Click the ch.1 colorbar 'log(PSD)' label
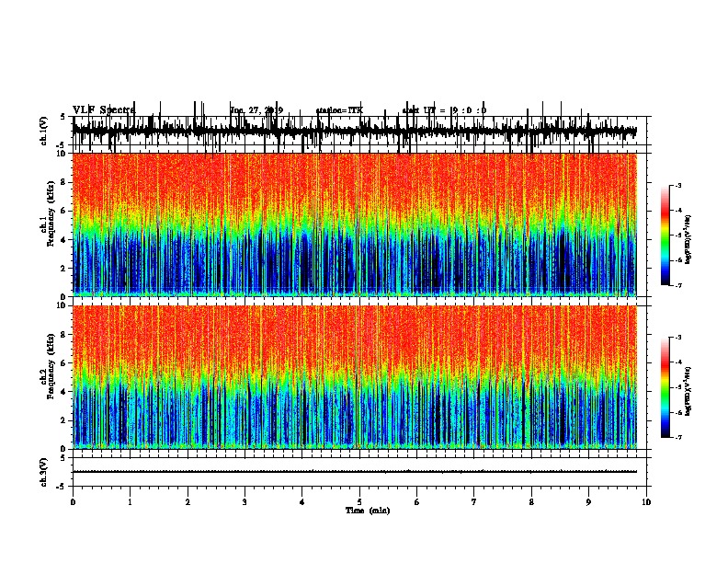This screenshot has height=563, width=728. tap(688, 240)
